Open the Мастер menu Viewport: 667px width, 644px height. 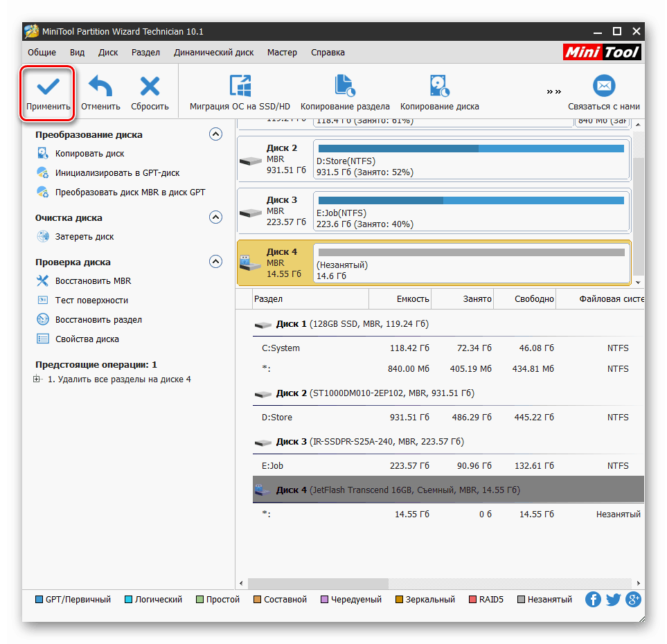(x=282, y=53)
